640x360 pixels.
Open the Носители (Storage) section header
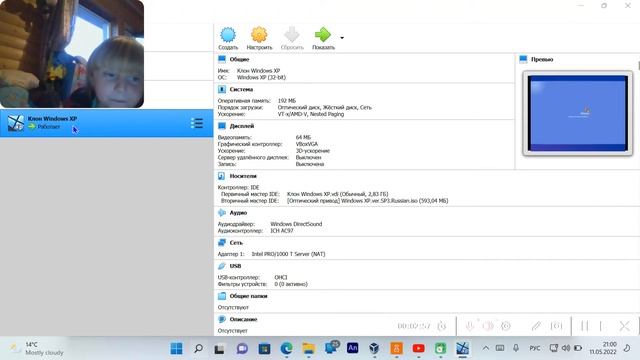[x=243, y=176]
